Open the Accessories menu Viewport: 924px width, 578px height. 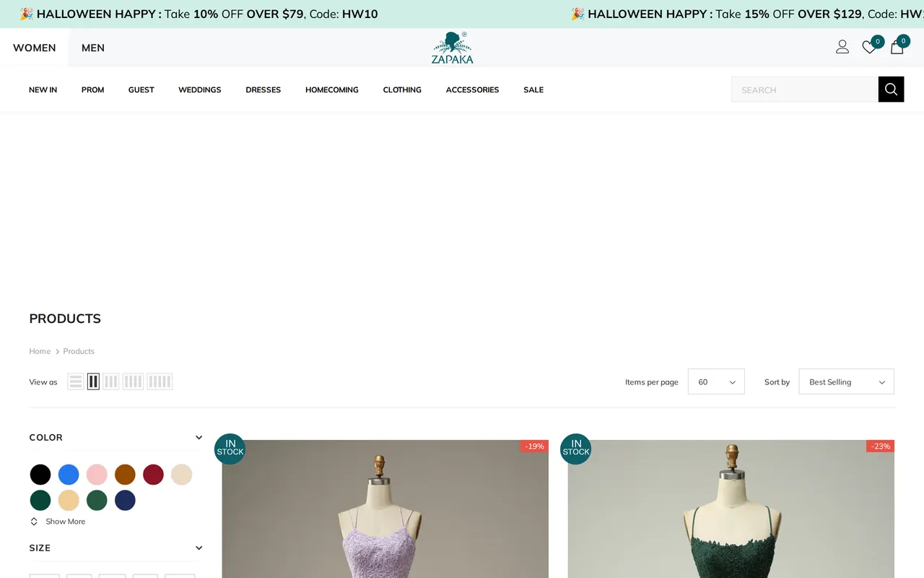pyautogui.click(x=472, y=90)
